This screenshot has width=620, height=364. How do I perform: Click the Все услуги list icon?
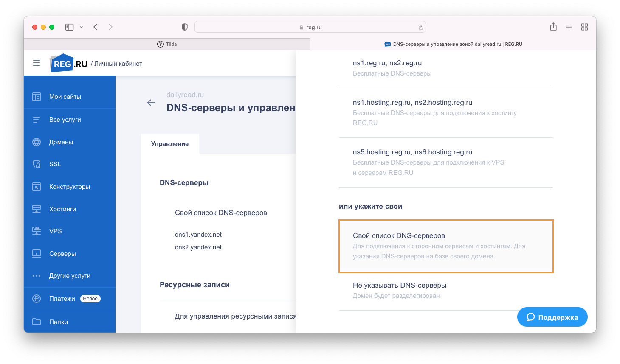click(37, 120)
